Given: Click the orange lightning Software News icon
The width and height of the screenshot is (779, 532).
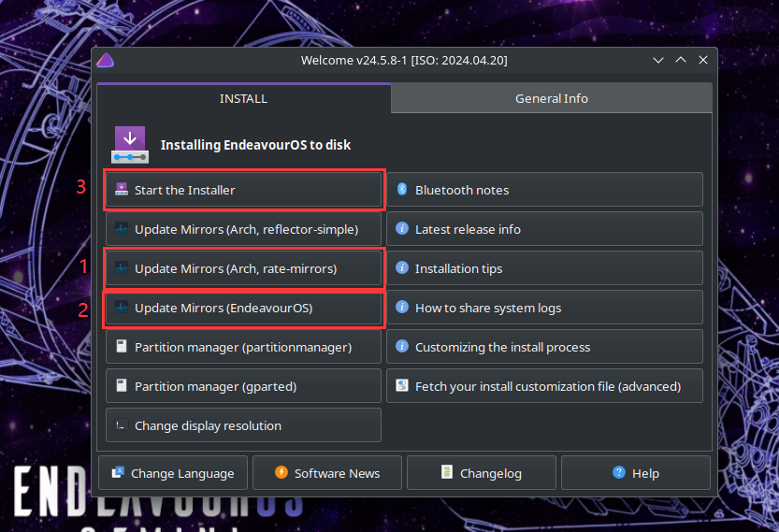Looking at the screenshot, I should click(x=281, y=472).
